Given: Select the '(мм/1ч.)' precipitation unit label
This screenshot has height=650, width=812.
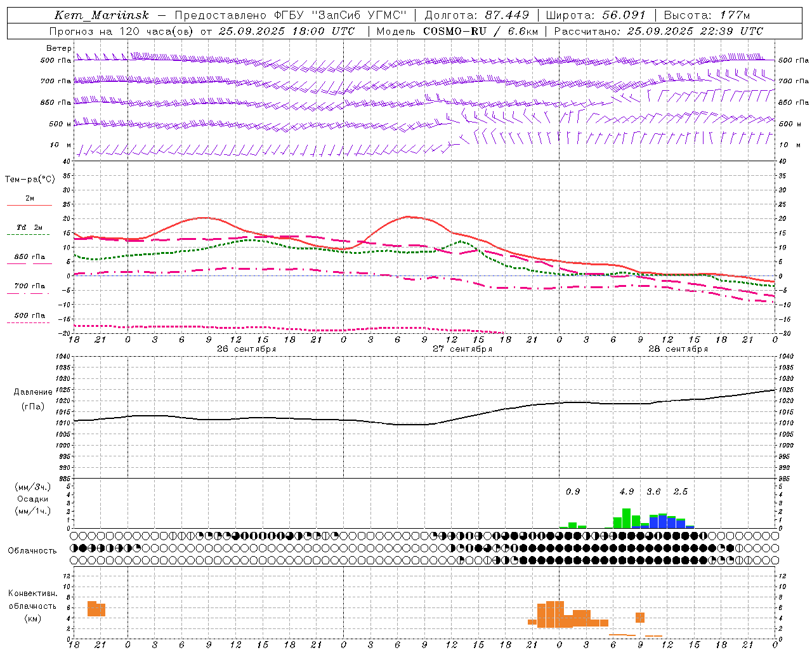Looking at the screenshot, I should point(33,511).
